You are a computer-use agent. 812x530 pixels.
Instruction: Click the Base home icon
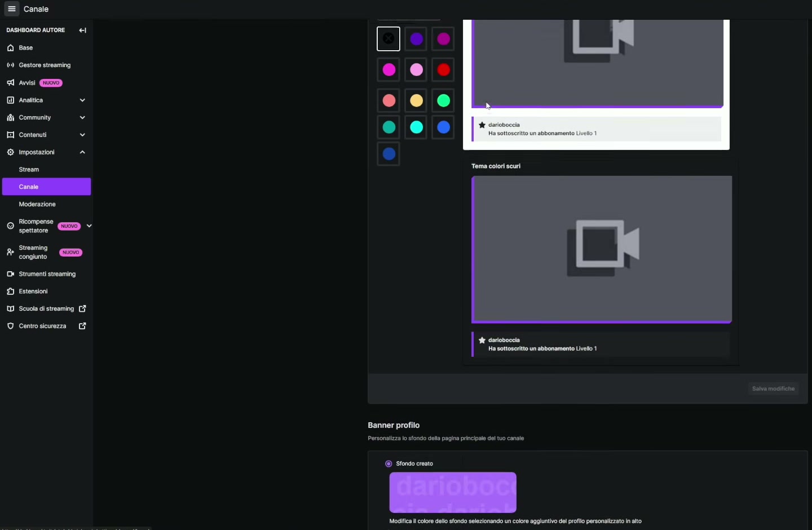pyautogui.click(x=10, y=48)
